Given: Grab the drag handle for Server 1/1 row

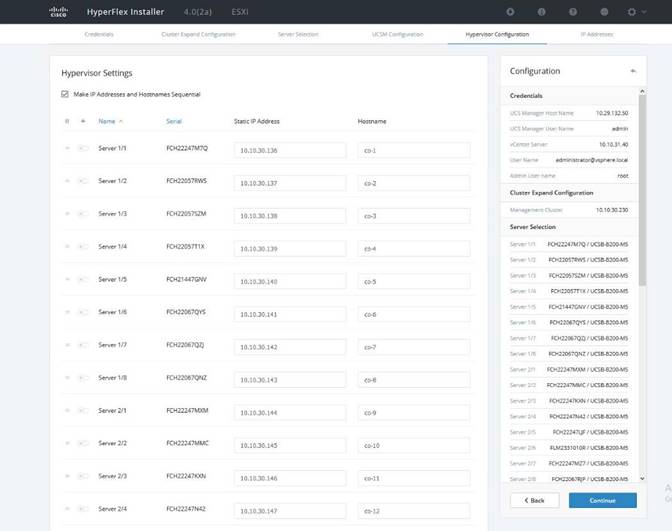Looking at the screenshot, I should [67, 148].
